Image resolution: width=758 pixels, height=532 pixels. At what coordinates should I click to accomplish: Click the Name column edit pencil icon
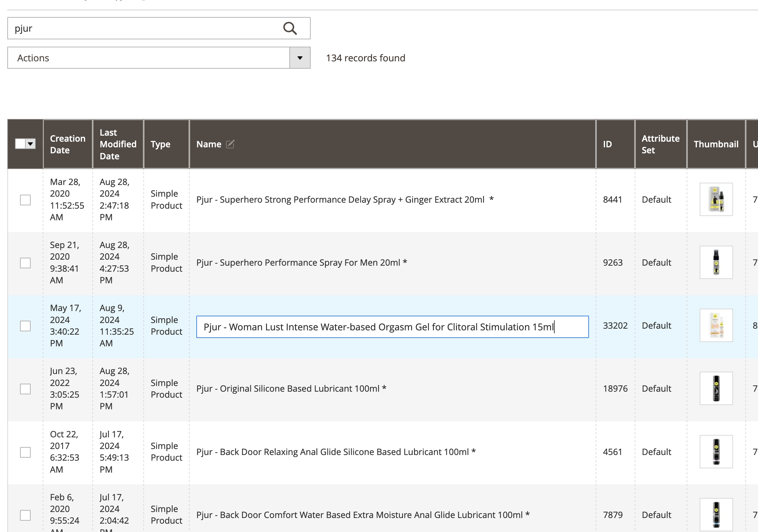pos(230,144)
